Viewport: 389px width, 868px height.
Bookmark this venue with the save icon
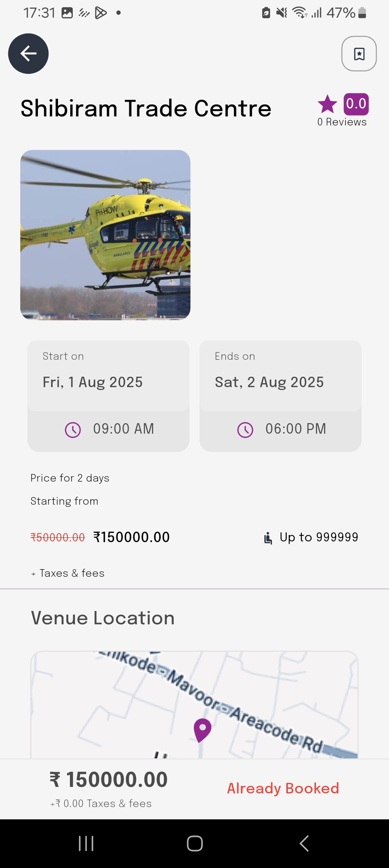359,54
